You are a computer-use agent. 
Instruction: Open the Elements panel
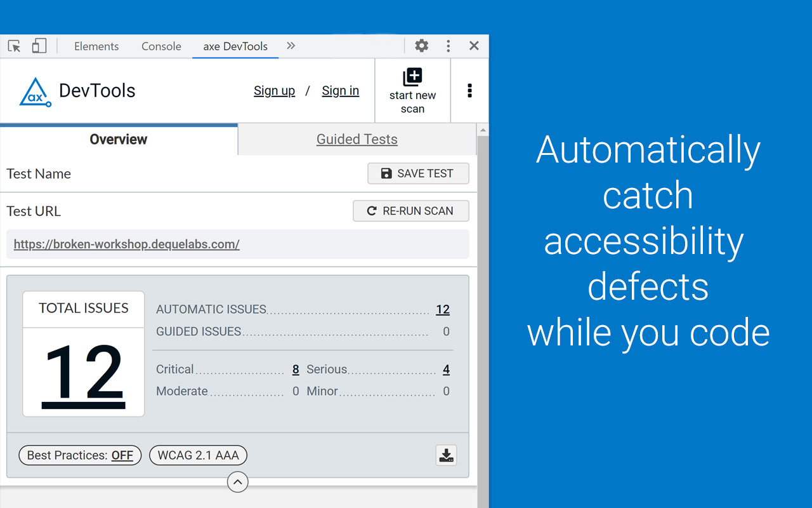[x=96, y=46]
